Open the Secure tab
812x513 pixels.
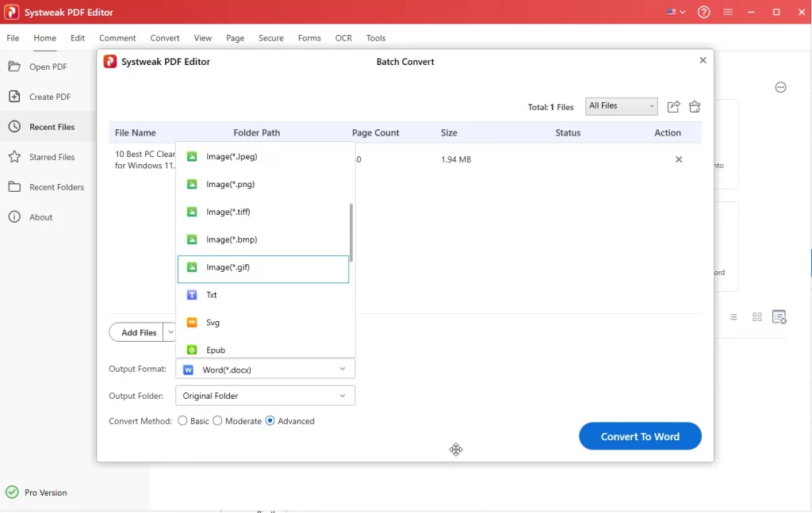271,38
